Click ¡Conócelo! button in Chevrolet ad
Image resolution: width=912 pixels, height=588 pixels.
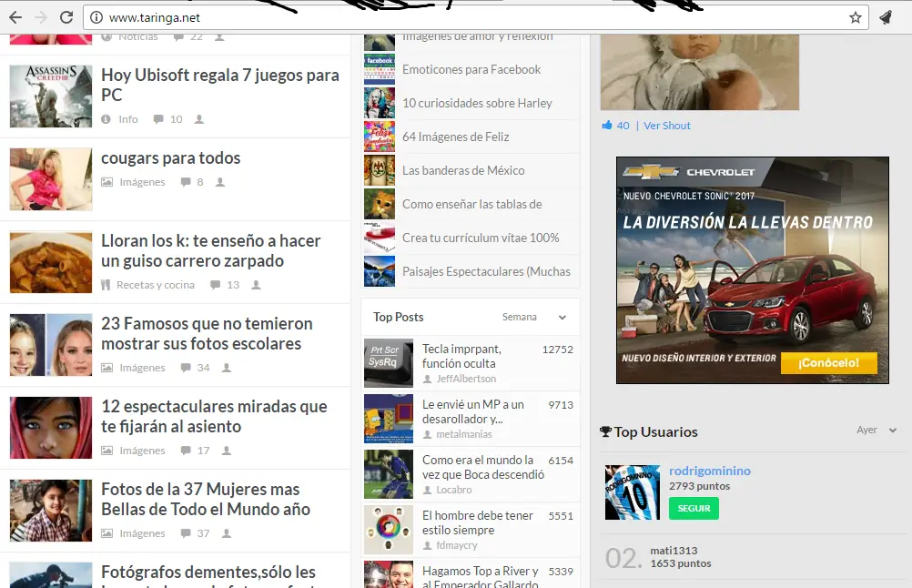[828, 363]
